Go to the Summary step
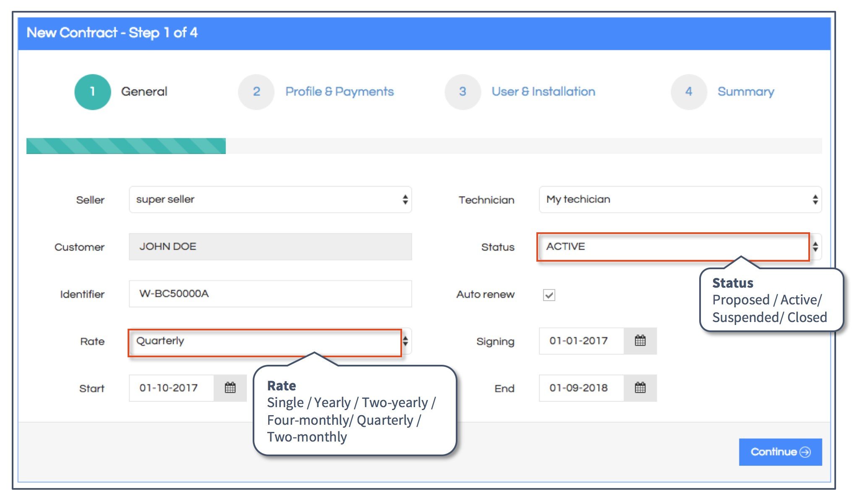The image size is (852, 504). (746, 92)
